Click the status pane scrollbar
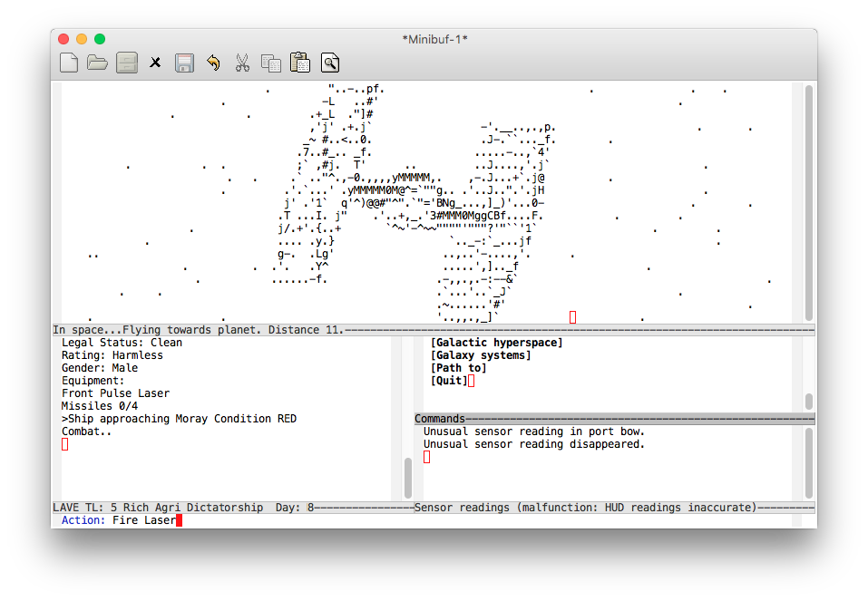Viewport: 868px width, 601px height. tap(408, 478)
